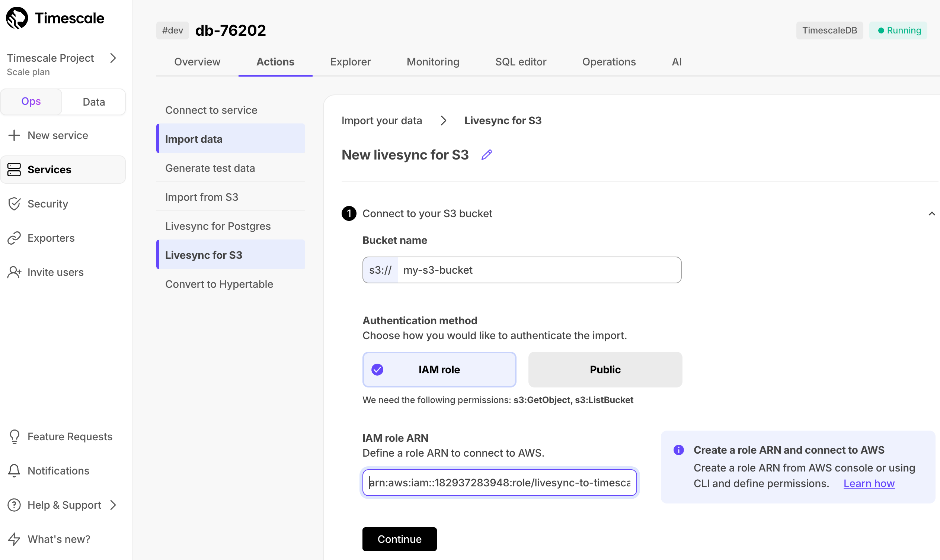Open the Explorer tab
This screenshot has width=940, height=560.
tap(351, 62)
